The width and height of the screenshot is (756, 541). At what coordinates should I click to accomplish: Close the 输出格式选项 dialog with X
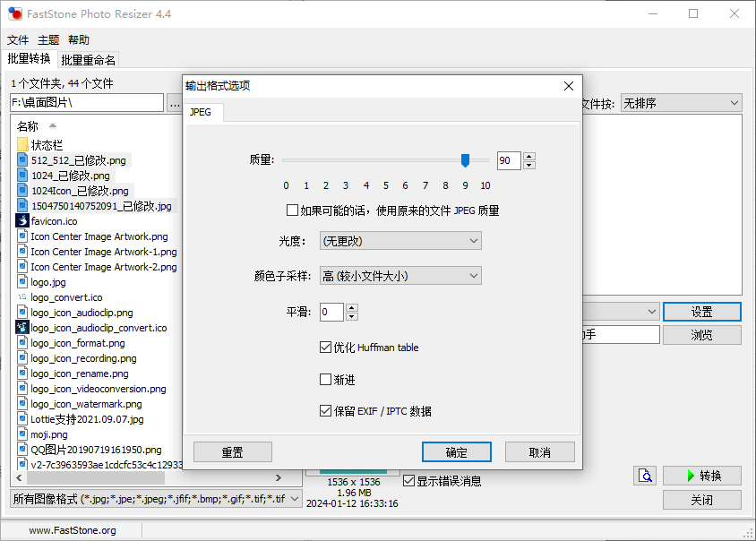click(x=568, y=86)
